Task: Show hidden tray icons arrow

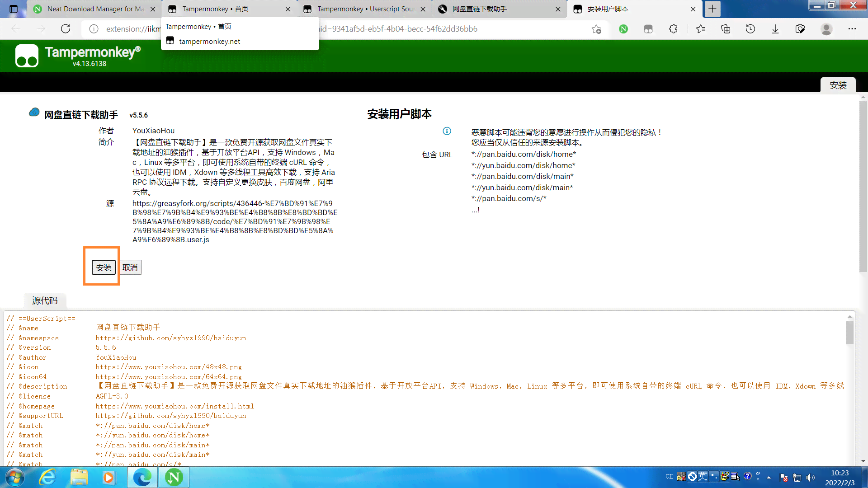Action: coord(769,477)
